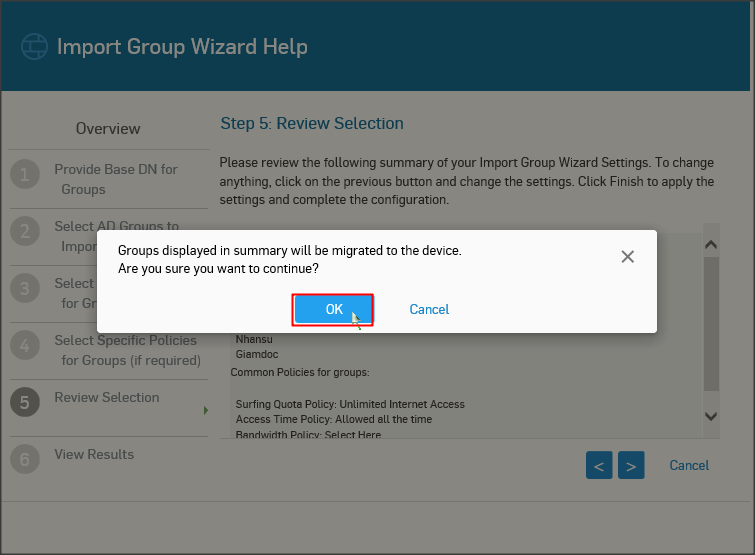Open Review Selection step

tap(107, 397)
